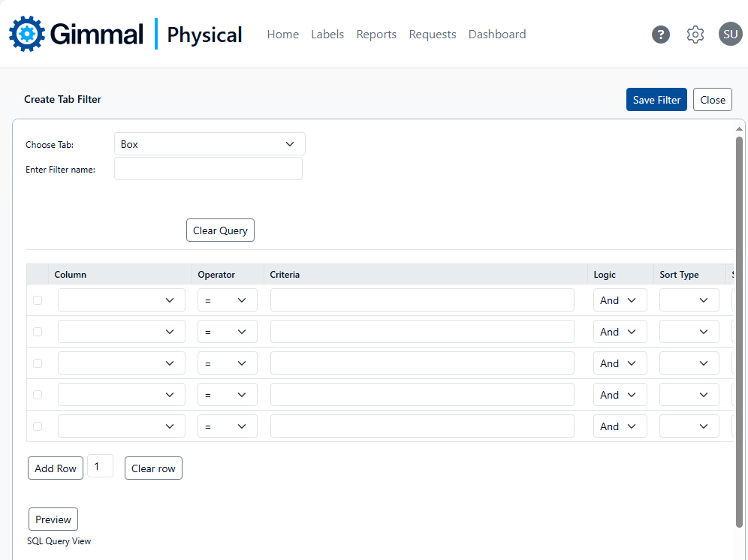748x560 pixels.
Task: Click the Logic header cell
Action: (620, 274)
